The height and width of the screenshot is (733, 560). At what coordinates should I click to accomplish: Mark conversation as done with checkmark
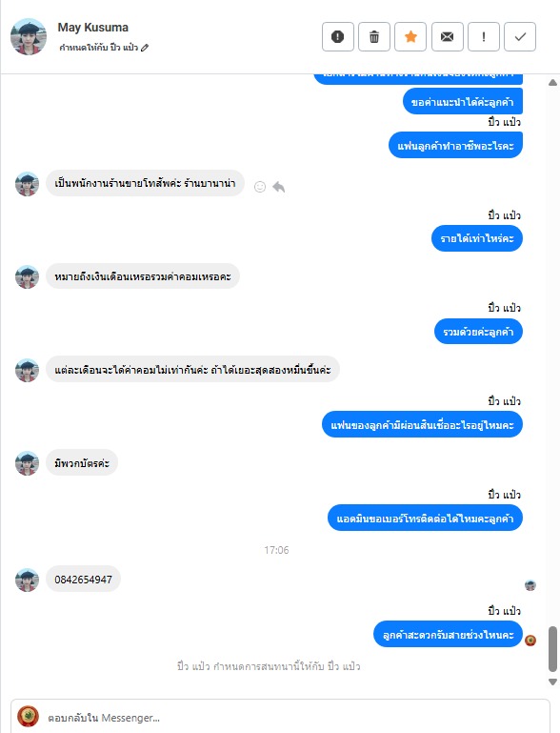[x=520, y=36]
